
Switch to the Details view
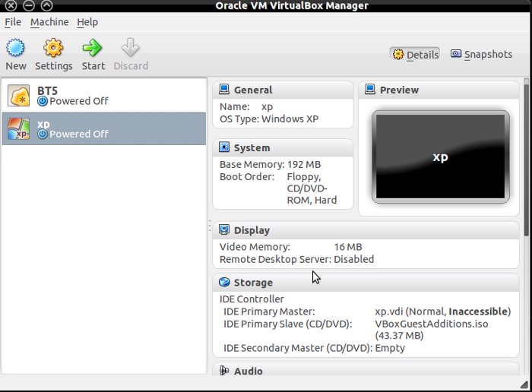[415, 54]
